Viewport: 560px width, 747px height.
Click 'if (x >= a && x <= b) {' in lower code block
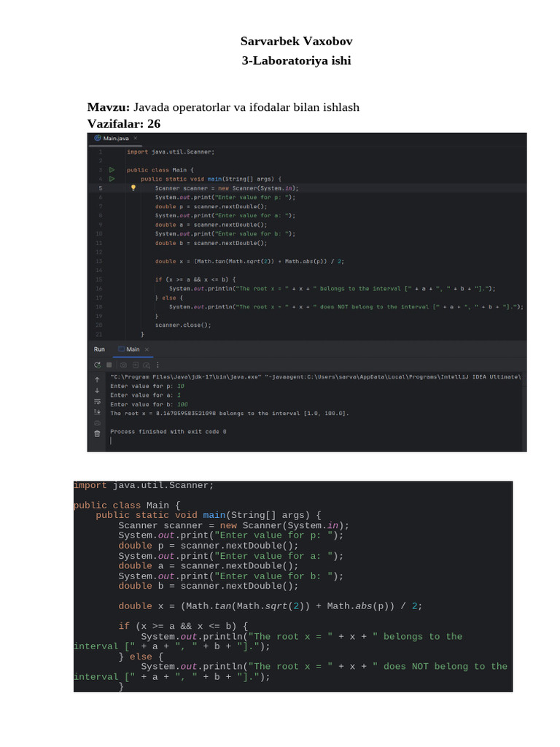coord(183,626)
